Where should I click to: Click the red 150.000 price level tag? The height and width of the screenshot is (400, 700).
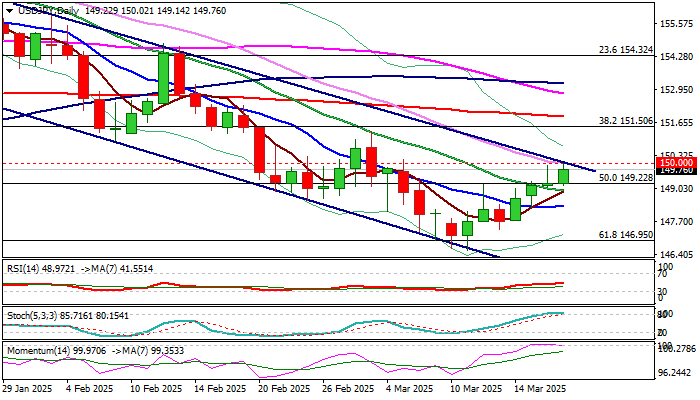(x=675, y=162)
